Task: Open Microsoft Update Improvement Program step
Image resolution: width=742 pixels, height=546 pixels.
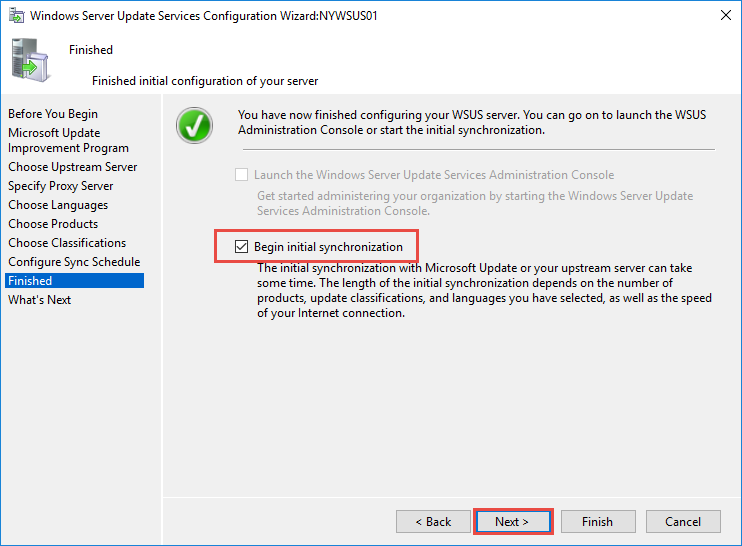Action: (x=68, y=141)
